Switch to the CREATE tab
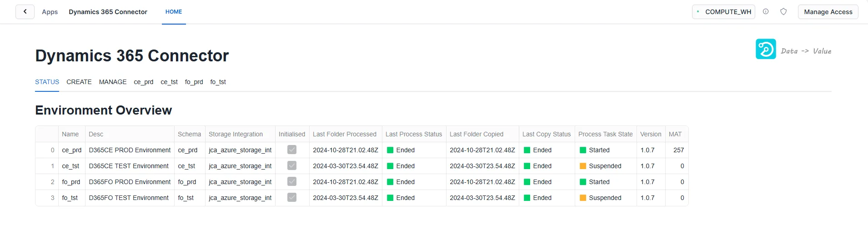 (79, 82)
